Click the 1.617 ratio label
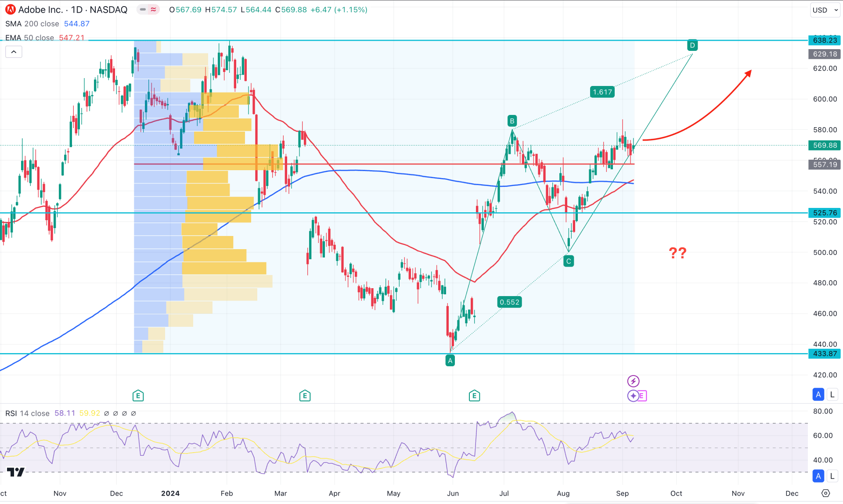 (x=602, y=92)
